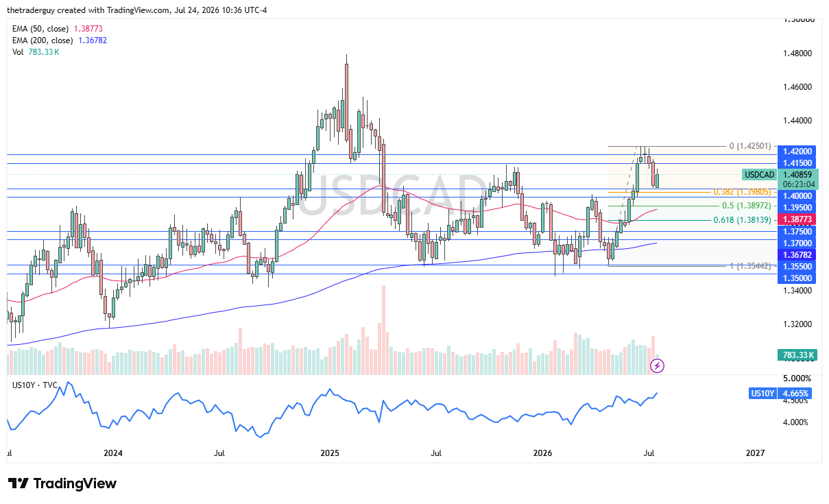Click the TradingView logo at bottom
This screenshot has height=504, width=829.
point(62,483)
